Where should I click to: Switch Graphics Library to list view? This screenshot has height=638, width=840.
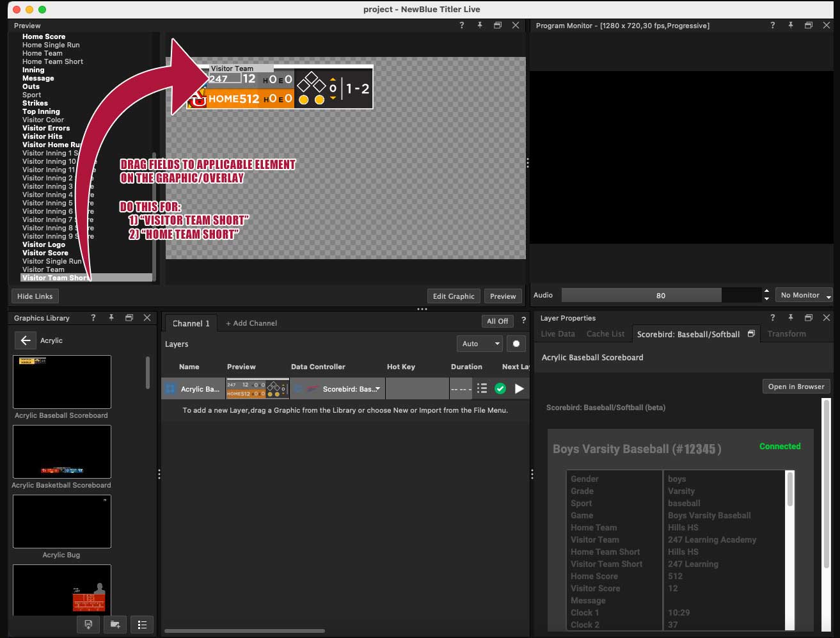point(142,625)
